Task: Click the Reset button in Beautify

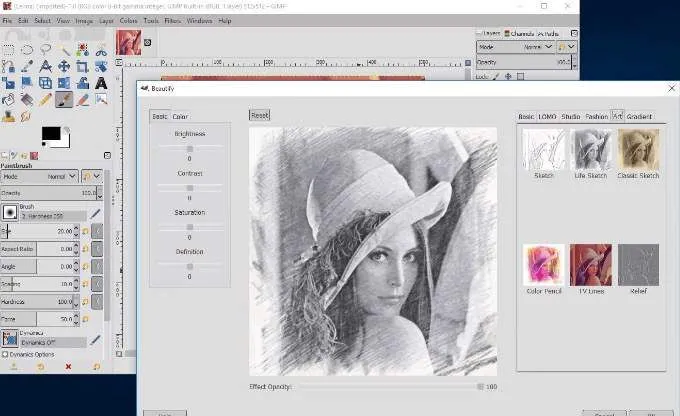Action: [259, 115]
